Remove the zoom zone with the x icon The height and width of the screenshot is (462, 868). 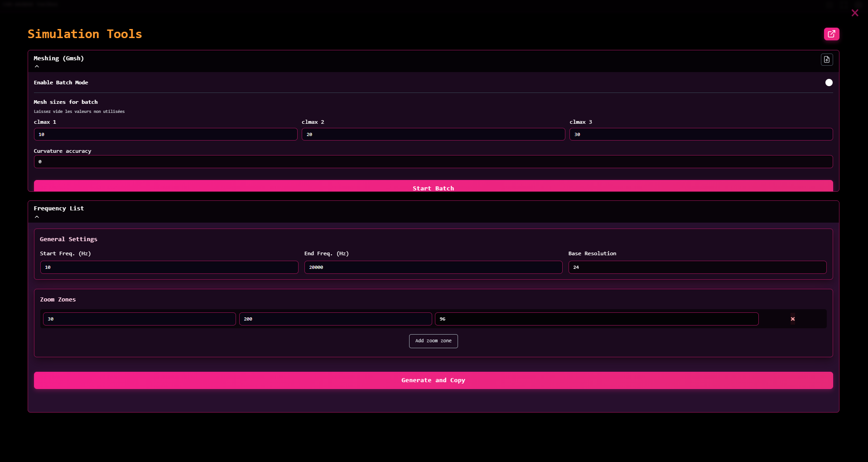(x=792, y=319)
